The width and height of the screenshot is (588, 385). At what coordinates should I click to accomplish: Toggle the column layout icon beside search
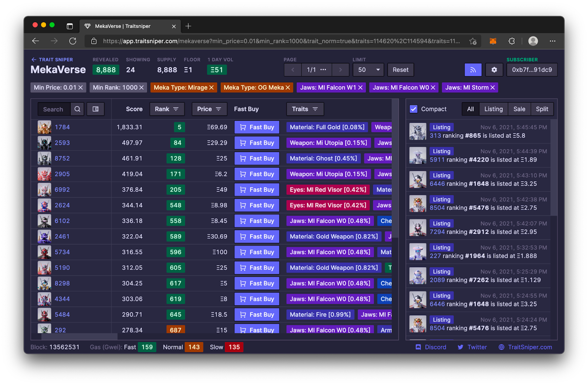tap(95, 109)
